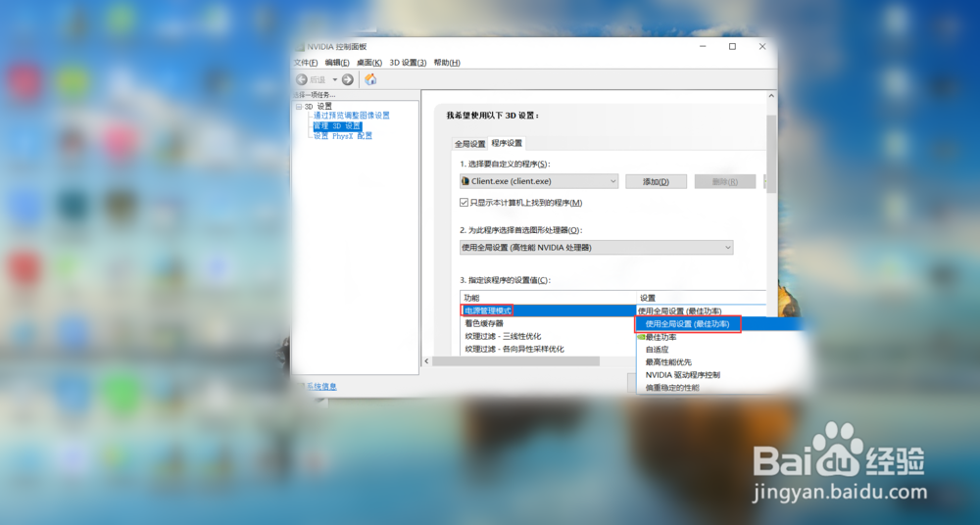The height and width of the screenshot is (525, 980).
Task: Open the 帮助(H) menu
Action: click(447, 63)
